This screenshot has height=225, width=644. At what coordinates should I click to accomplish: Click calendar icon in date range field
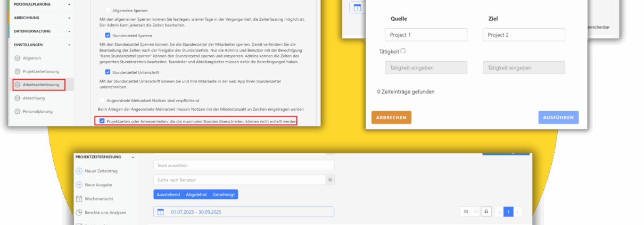161,212
